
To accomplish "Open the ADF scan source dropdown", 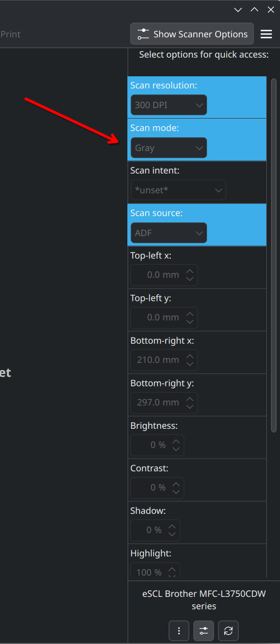I will point(169,233).
